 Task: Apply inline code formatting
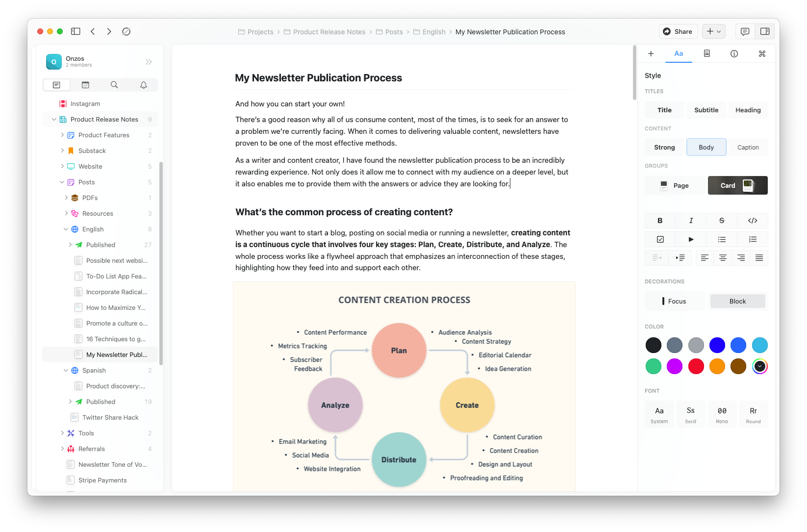coord(753,221)
